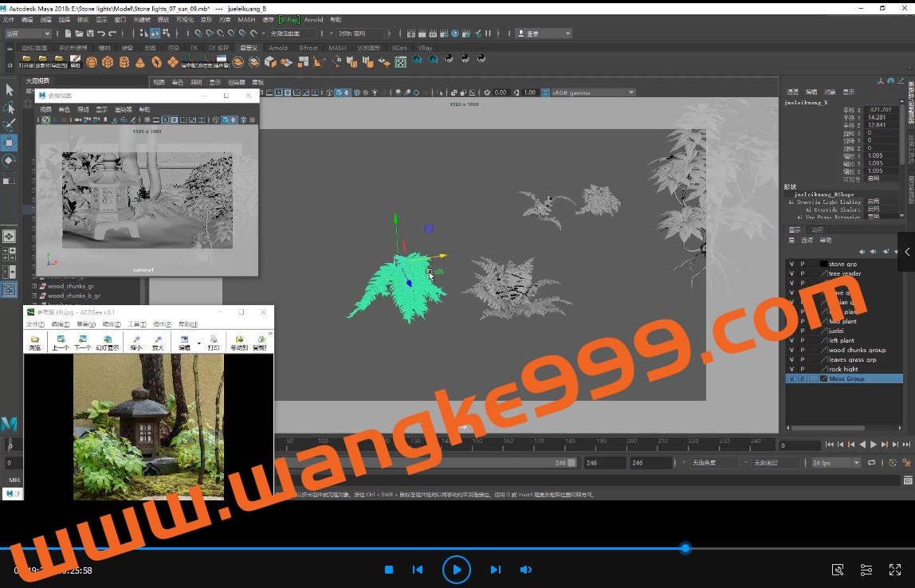Select the Move tool in the toolbox

[x=10, y=142]
